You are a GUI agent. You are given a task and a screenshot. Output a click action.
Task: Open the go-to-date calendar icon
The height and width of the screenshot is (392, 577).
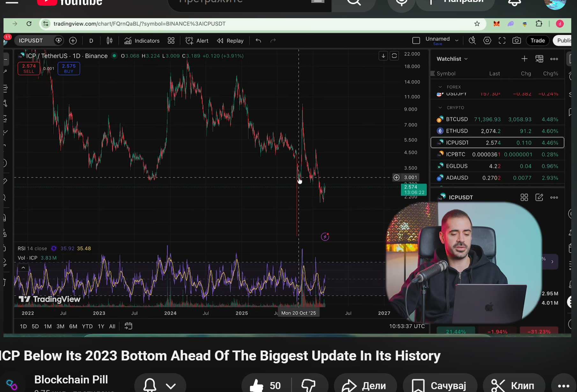click(x=128, y=326)
